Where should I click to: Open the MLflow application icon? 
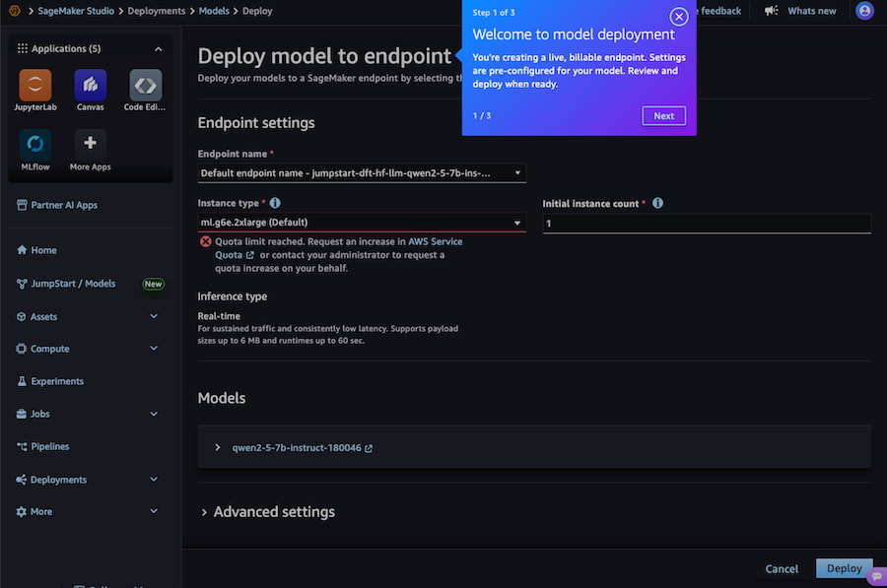(35, 144)
